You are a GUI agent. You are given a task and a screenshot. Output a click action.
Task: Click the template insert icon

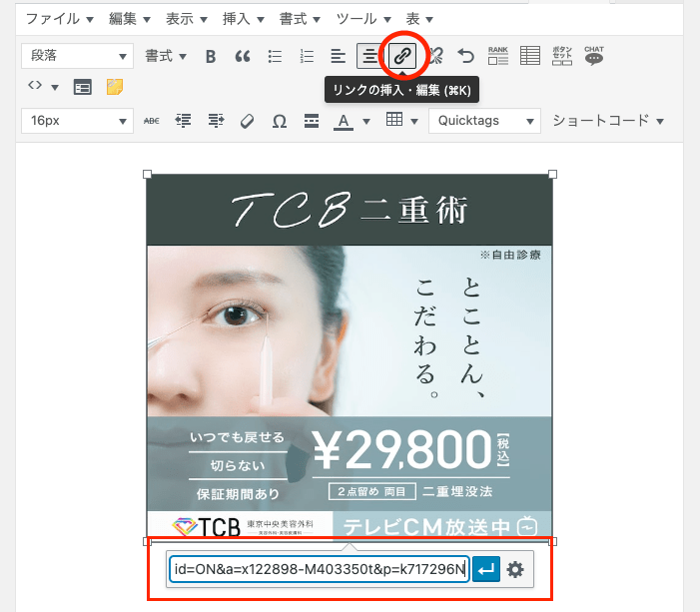pos(83,87)
